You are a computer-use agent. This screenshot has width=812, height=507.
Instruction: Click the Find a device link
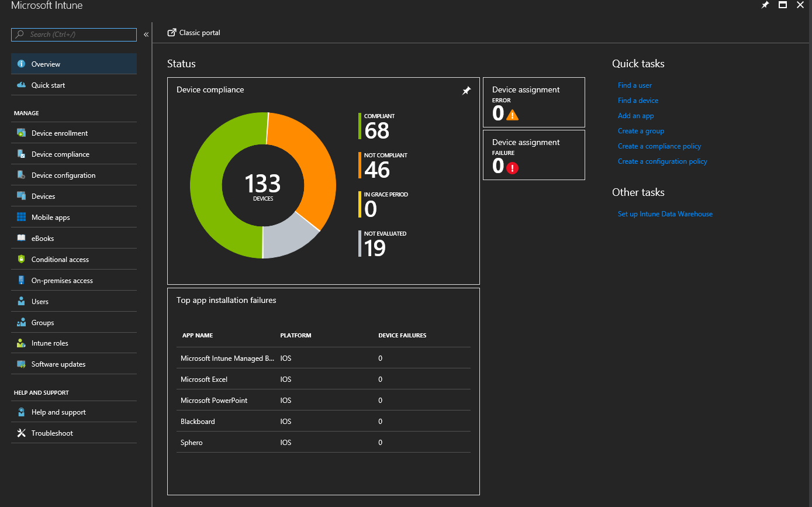(x=638, y=101)
